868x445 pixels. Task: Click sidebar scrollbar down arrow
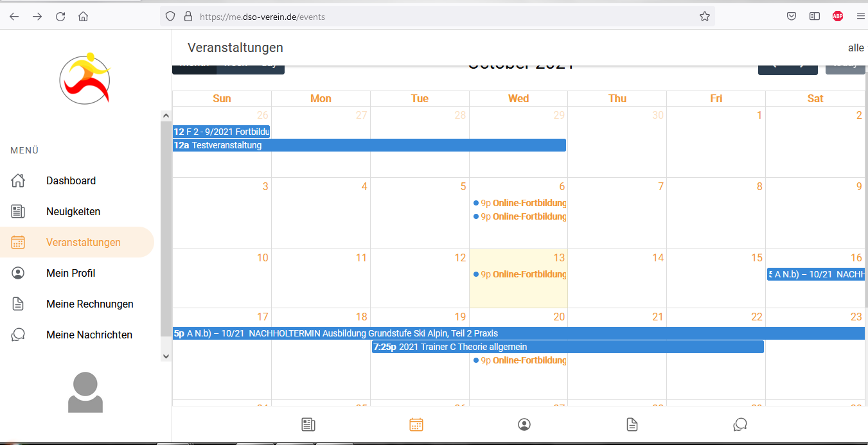coord(166,356)
